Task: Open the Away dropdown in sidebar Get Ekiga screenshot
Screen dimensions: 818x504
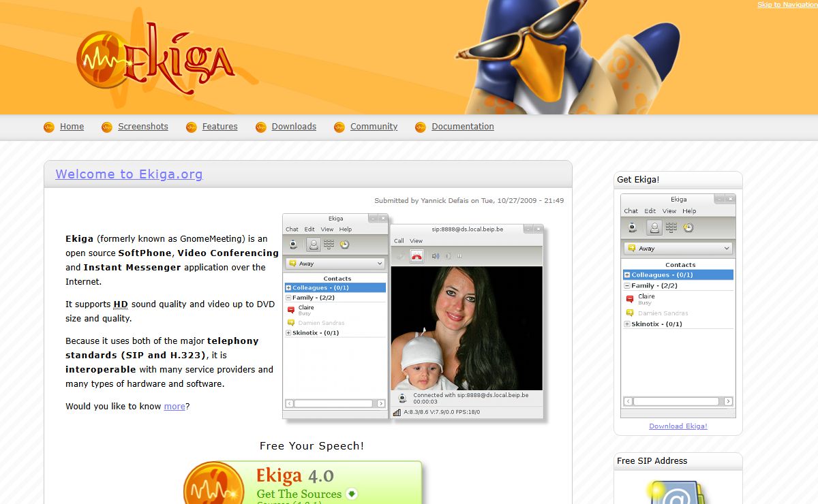Action: [x=678, y=249]
